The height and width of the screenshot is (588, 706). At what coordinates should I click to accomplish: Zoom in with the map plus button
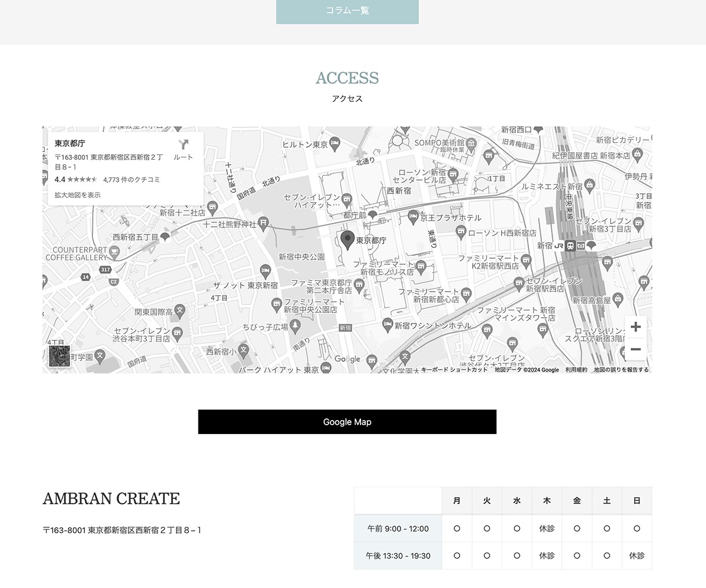635,327
